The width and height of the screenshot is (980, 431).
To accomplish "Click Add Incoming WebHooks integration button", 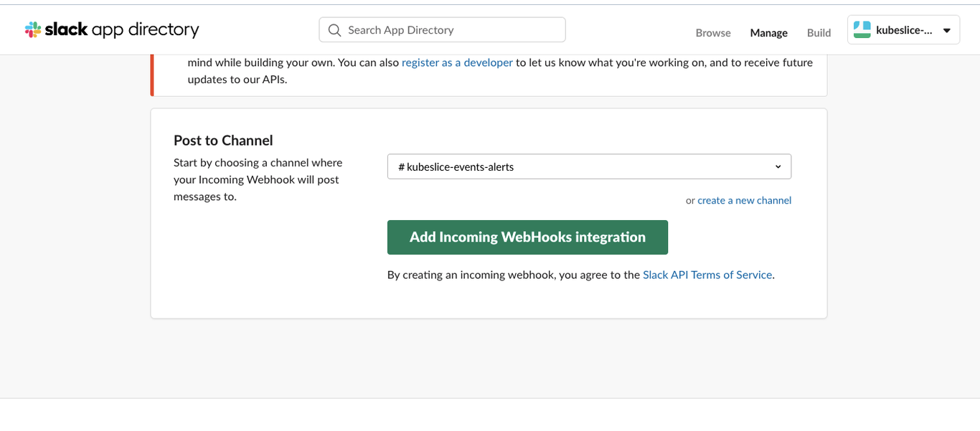I will tap(527, 237).
